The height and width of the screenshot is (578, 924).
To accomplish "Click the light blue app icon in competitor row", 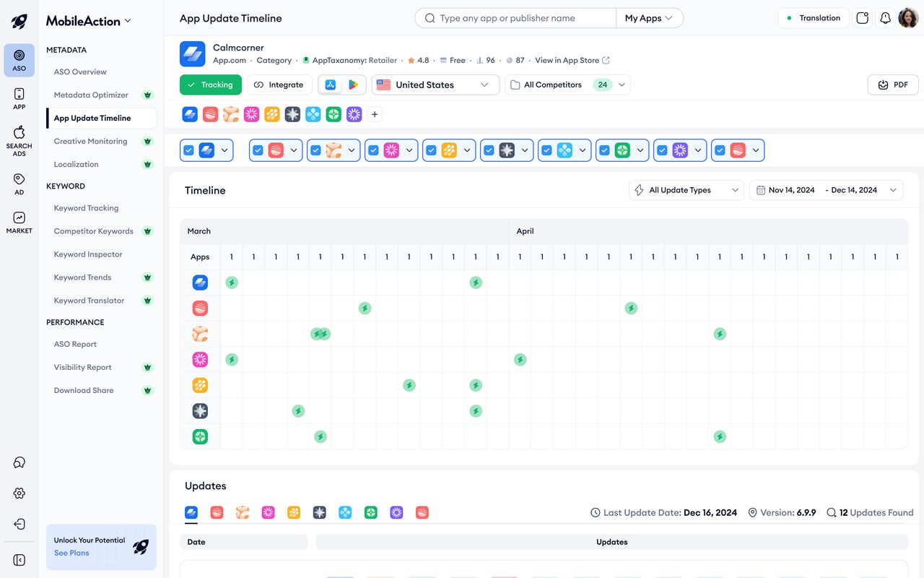I will (313, 114).
